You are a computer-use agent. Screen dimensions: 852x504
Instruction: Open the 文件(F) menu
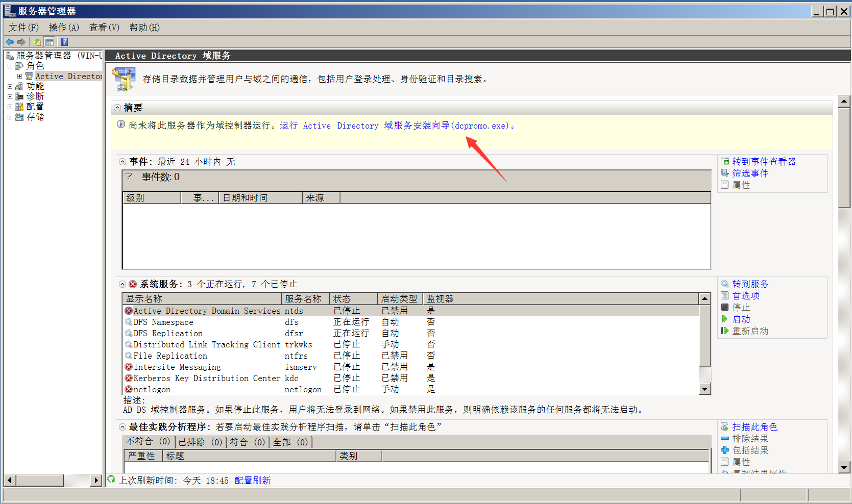23,28
